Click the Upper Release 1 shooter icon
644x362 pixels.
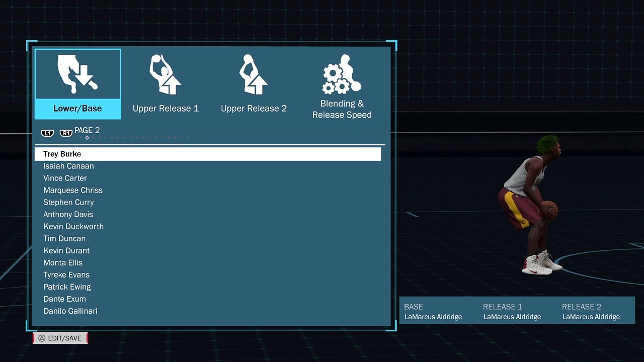click(166, 74)
